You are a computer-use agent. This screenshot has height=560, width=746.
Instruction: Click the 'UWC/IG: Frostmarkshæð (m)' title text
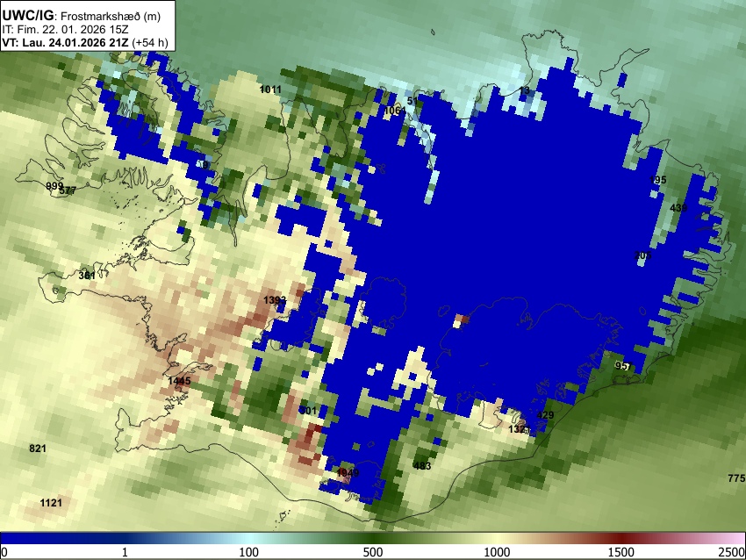point(82,16)
